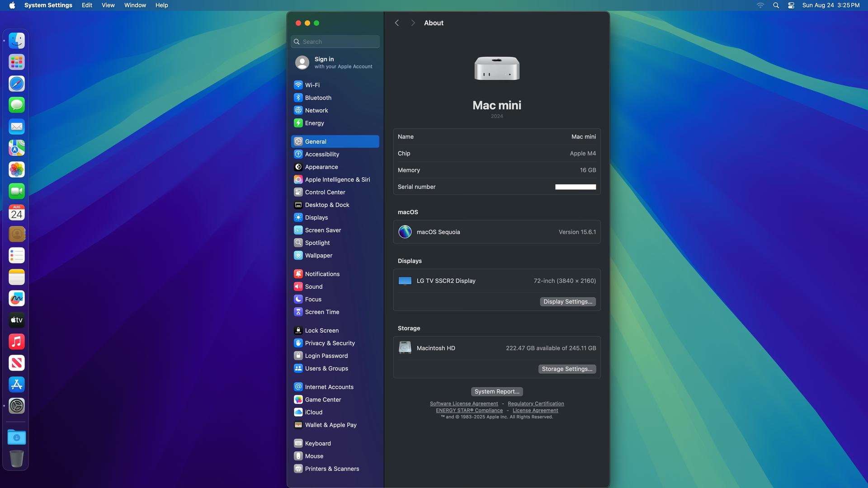The image size is (868, 488).
Task: Open Apple Intelligence & Siri settings
Action: point(335,179)
